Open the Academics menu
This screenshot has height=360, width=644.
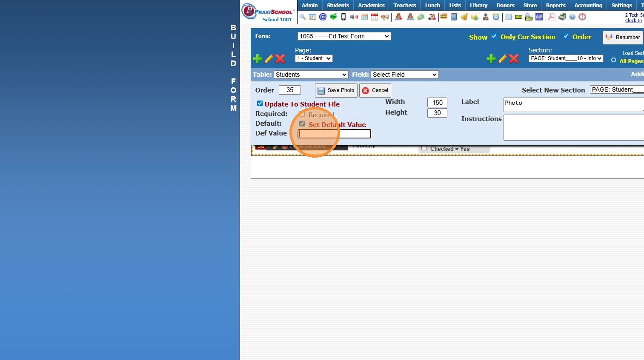coord(371,5)
